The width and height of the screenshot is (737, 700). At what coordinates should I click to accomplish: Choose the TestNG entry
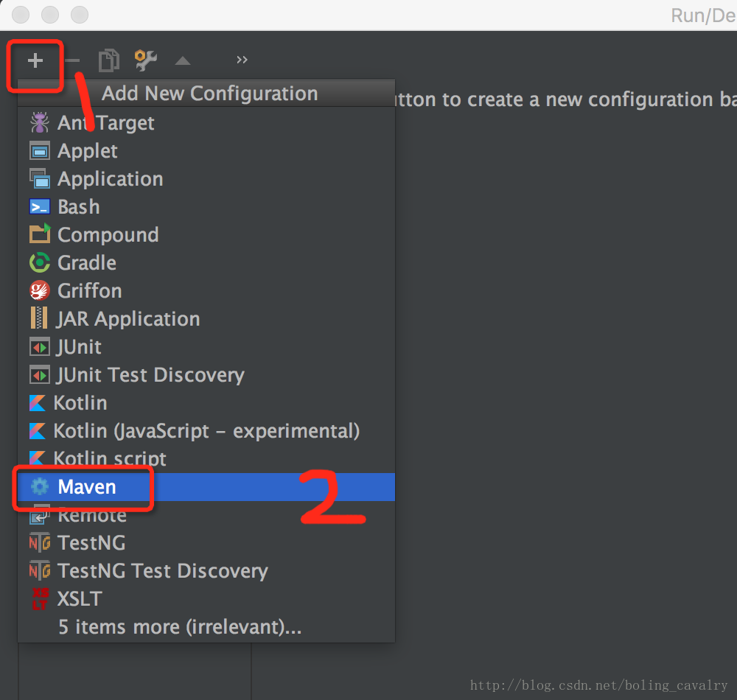(x=206, y=543)
